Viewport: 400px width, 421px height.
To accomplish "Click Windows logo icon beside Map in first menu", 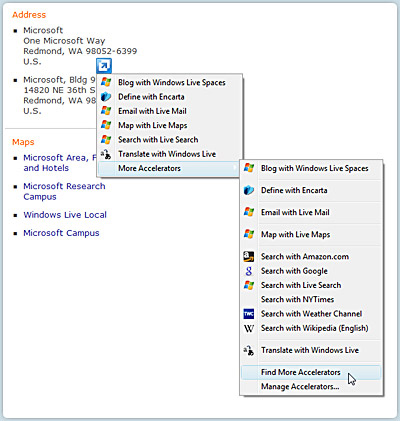I will point(106,125).
